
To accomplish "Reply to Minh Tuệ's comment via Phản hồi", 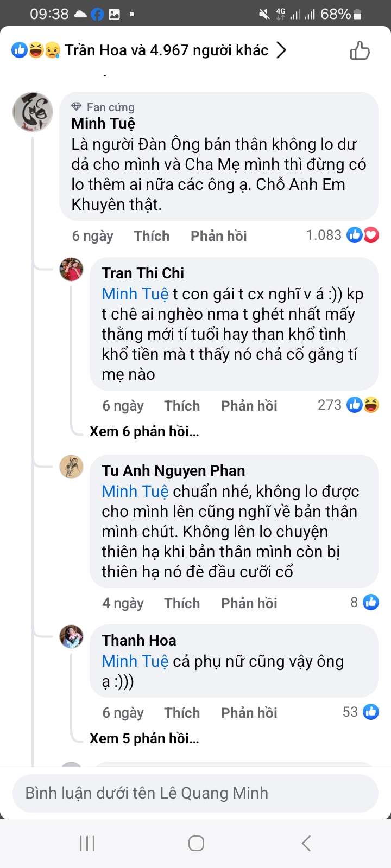I will (218, 236).
